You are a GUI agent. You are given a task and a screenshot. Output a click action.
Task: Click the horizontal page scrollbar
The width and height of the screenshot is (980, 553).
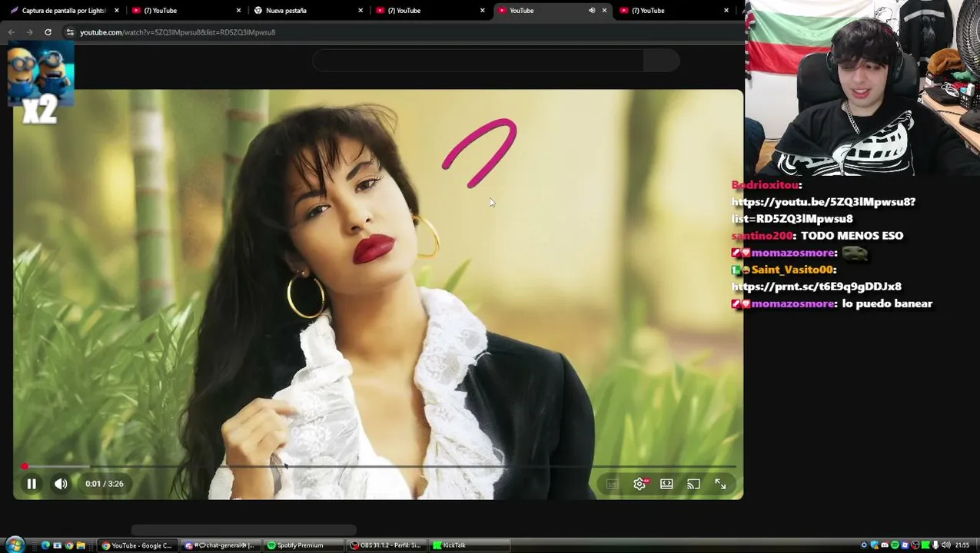pos(244,530)
